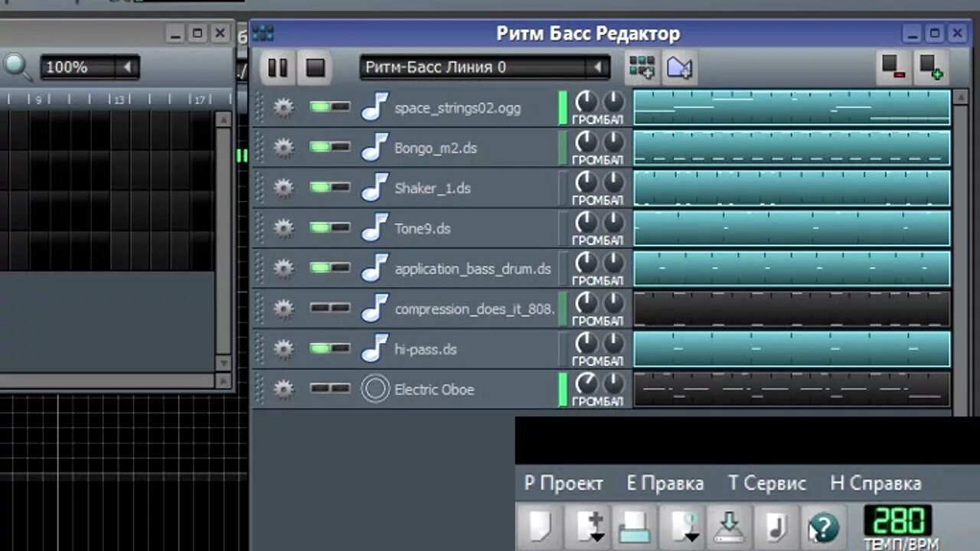This screenshot has width=980, height=551.
Task: Open gear actions menu for space_strings02.ogg track
Action: [283, 107]
